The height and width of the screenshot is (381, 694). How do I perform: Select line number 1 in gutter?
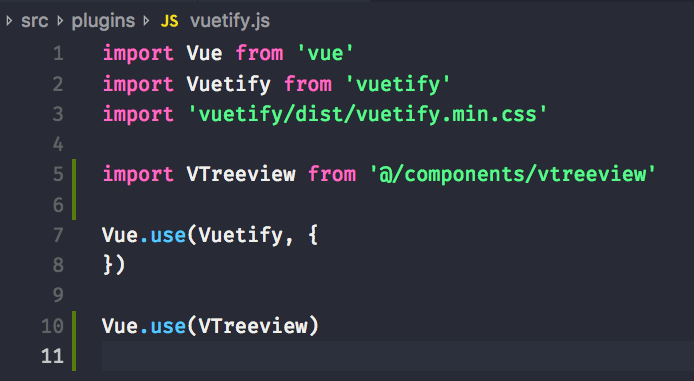(x=58, y=54)
